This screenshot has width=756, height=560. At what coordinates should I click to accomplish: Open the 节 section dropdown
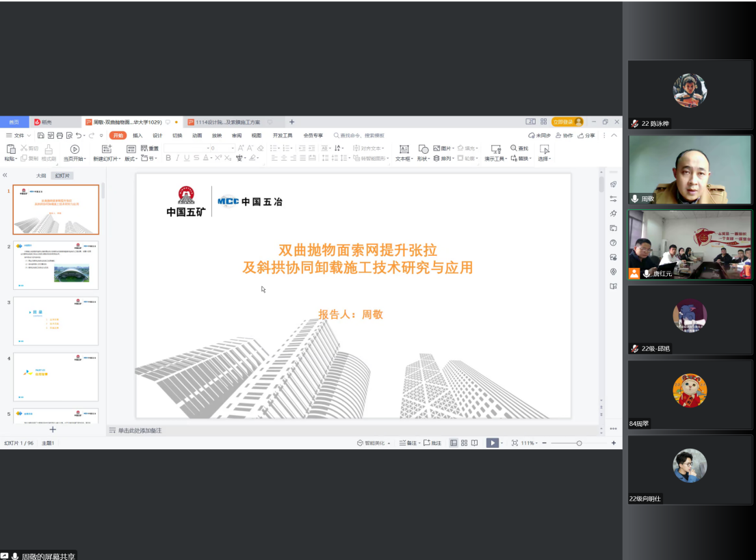[x=149, y=159]
